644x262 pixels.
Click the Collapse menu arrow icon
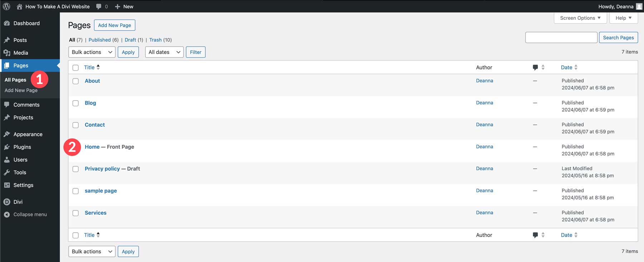pyautogui.click(x=7, y=214)
